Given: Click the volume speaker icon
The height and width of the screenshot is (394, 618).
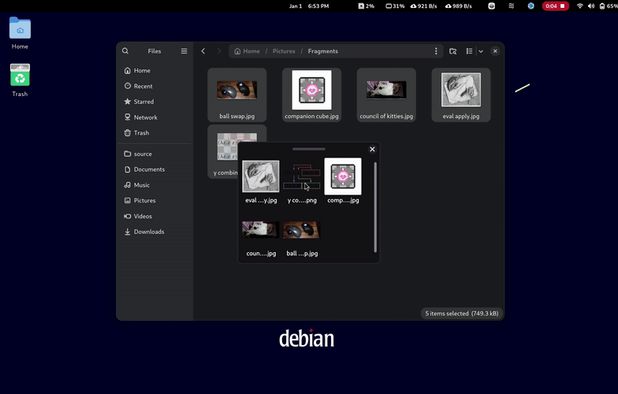Looking at the screenshot, I should (x=591, y=6).
